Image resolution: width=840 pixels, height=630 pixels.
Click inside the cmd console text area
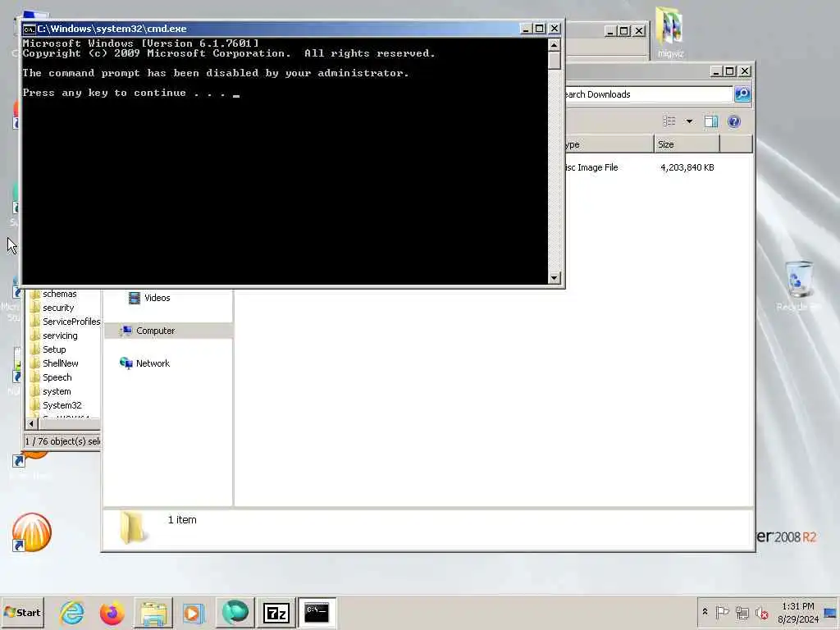coord(285,161)
